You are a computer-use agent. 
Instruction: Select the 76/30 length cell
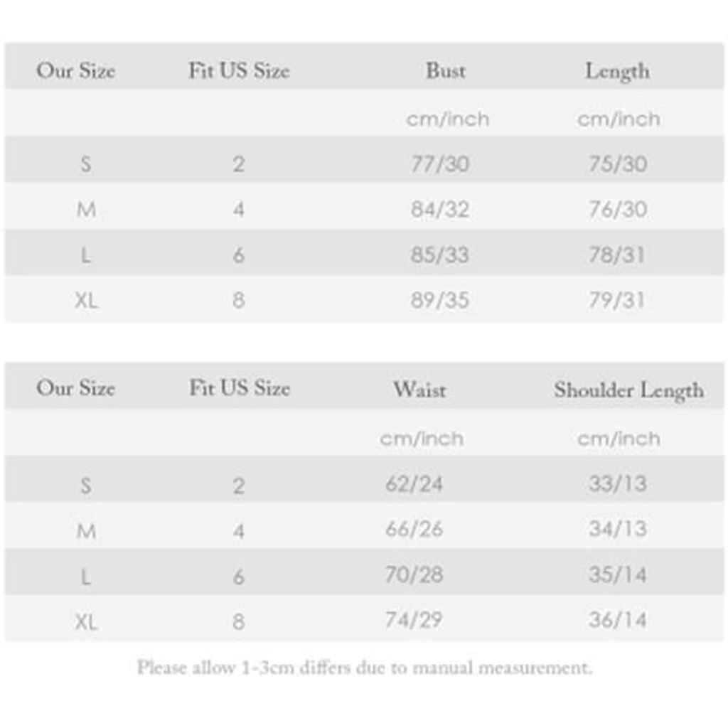(x=617, y=210)
